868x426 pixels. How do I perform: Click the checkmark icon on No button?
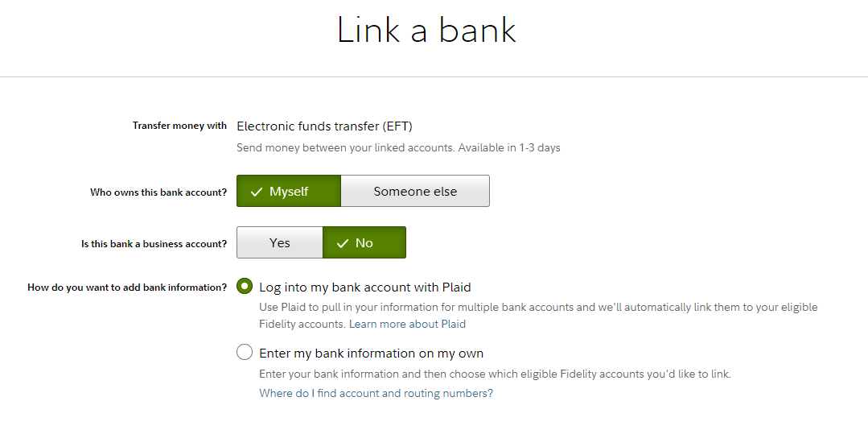342,243
